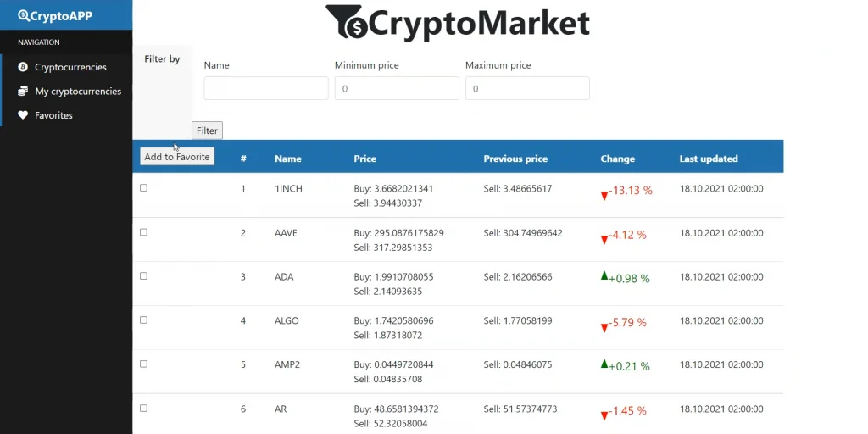The image size is (868, 434).
Task: Click Buy: 3.6682021341 price text
Action: point(393,189)
